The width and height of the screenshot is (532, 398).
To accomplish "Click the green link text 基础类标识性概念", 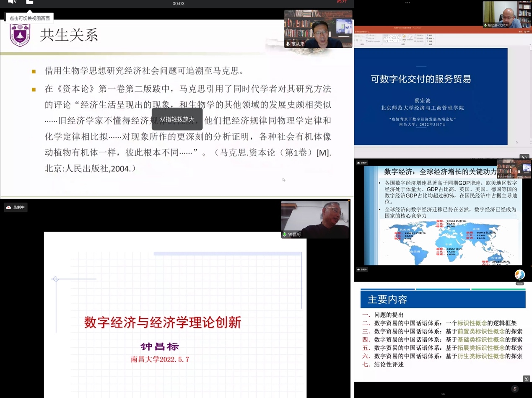I will (481, 340).
